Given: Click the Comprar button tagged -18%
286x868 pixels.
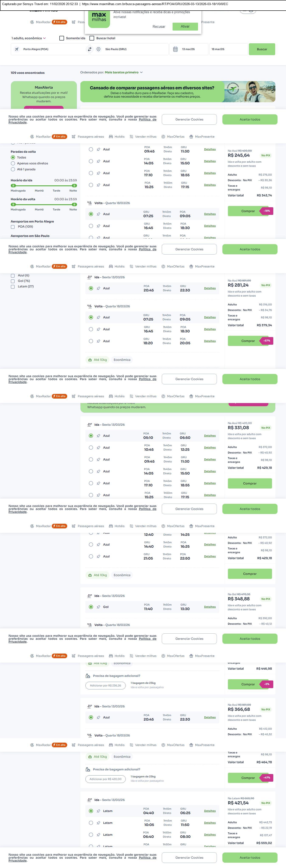Looking at the screenshot, I should click(x=248, y=211).
